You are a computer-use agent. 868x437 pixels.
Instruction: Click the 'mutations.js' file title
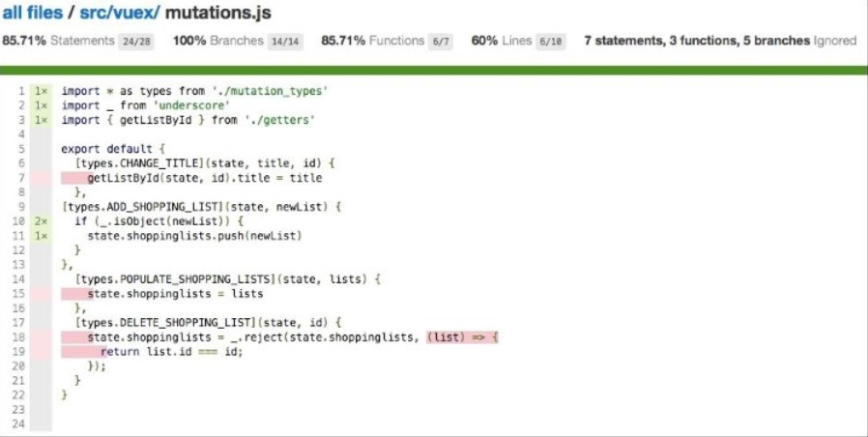point(221,13)
